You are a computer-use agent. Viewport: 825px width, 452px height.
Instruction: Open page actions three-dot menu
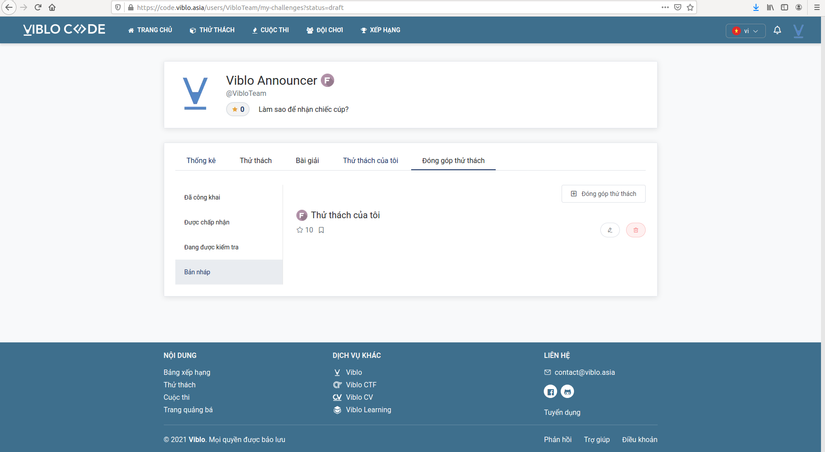[665, 7]
